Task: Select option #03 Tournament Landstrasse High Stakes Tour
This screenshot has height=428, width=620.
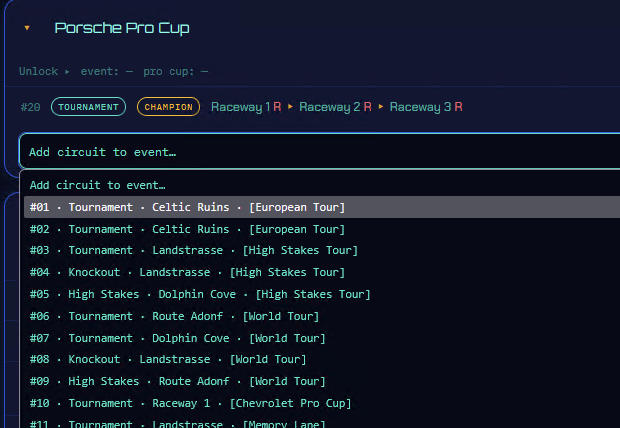Action: point(322,250)
